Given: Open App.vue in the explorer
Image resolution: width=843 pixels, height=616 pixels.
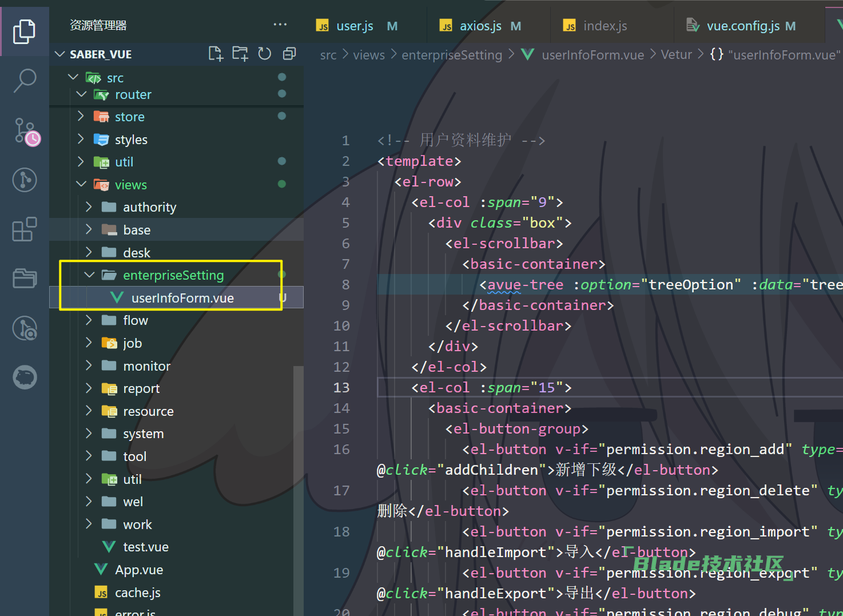Looking at the screenshot, I should 176,570.
